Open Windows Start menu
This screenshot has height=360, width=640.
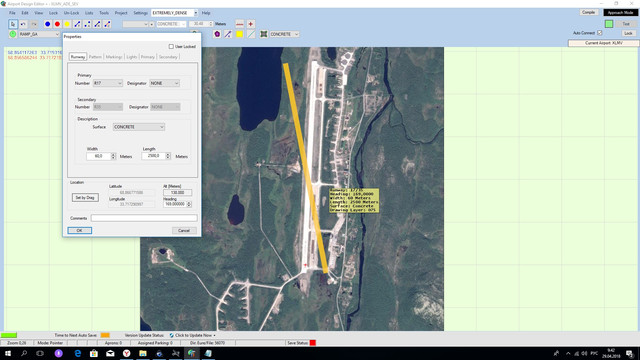click(8, 353)
